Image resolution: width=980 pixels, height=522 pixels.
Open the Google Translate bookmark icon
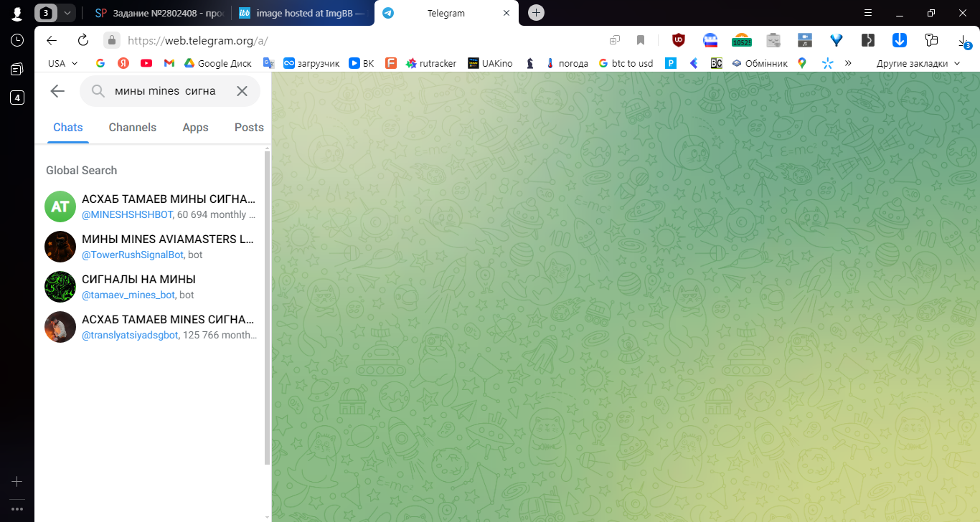pos(269,63)
